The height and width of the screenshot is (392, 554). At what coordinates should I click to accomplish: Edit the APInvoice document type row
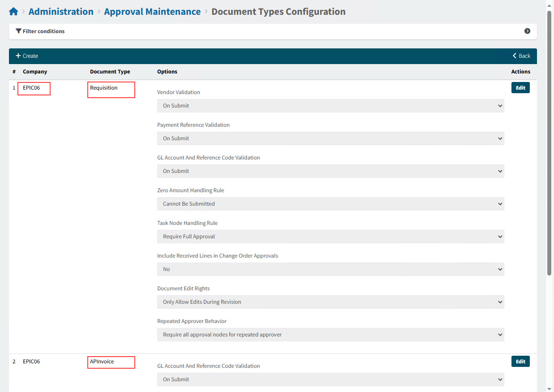[520, 362]
